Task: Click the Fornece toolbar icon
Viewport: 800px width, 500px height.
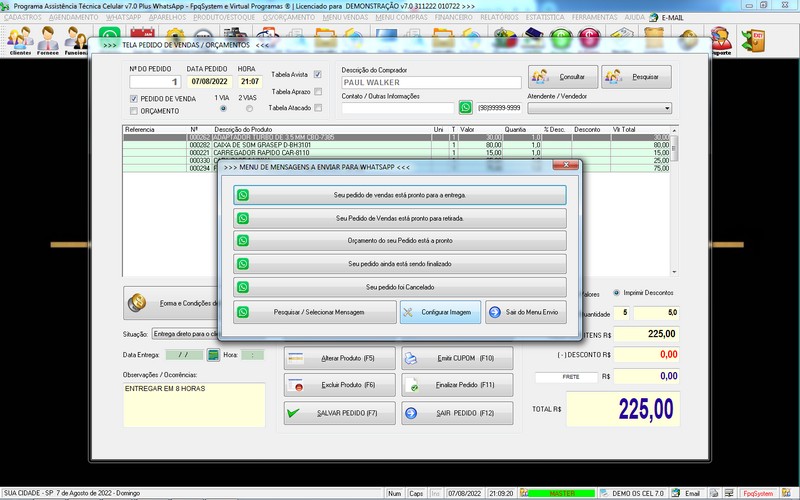Action: point(48,41)
